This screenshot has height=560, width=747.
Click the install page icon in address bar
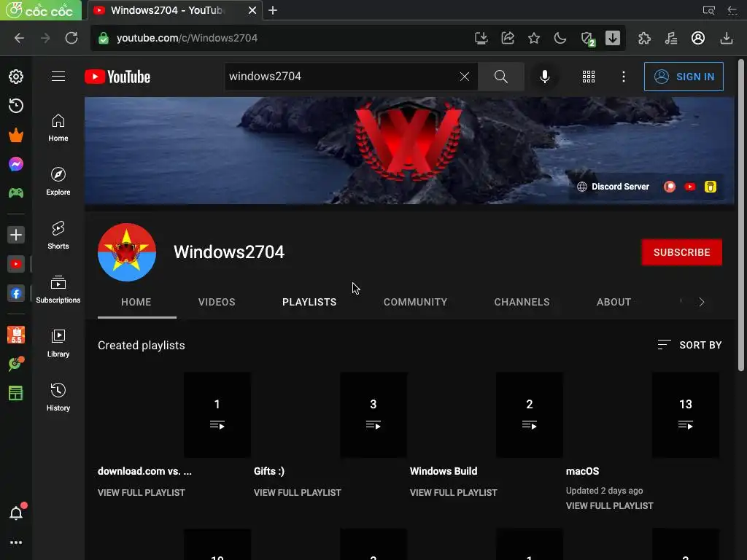481,38
